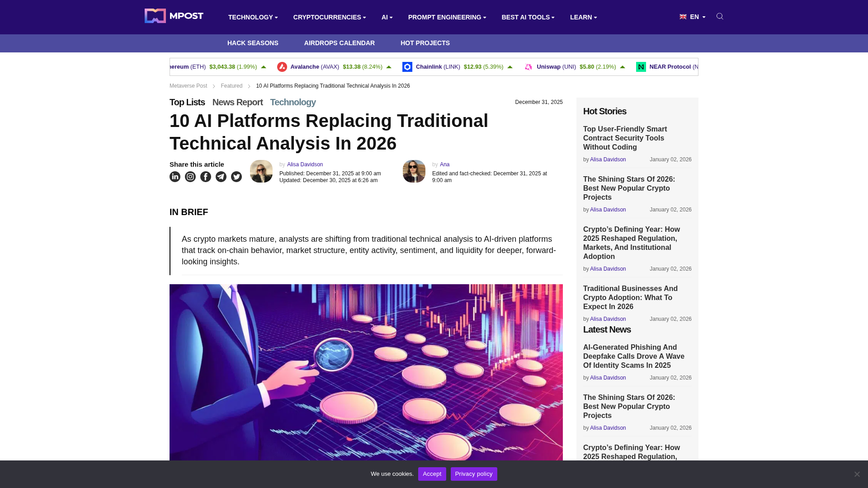Share article via Instagram icon

coord(190,177)
